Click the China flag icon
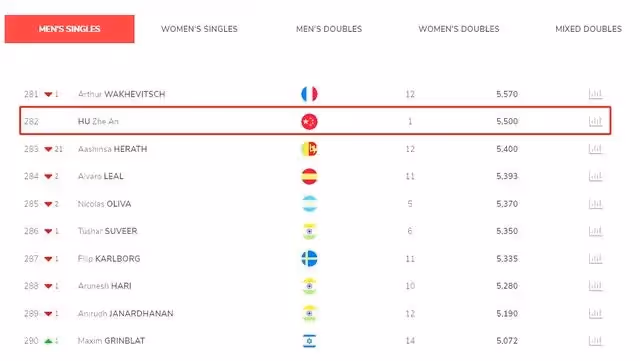This screenshot has height=361, width=640. point(309,121)
